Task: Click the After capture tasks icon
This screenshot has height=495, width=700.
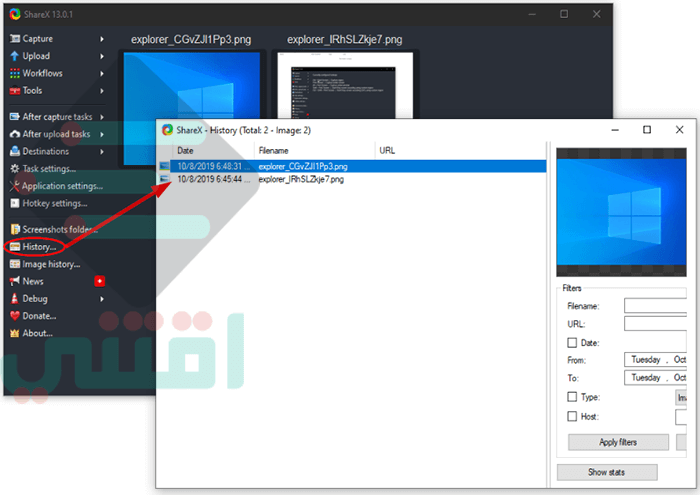Action: [x=15, y=117]
